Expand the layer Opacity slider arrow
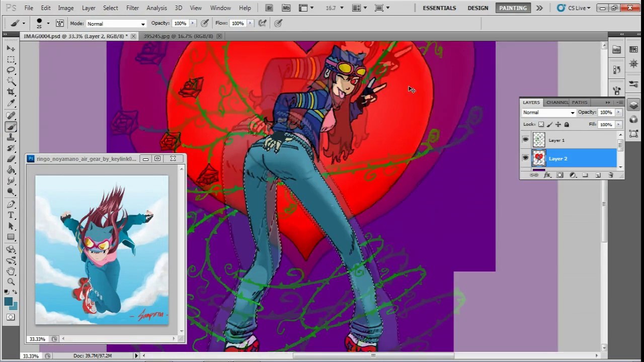644x362 pixels. pyautogui.click(x=618, y=113)
